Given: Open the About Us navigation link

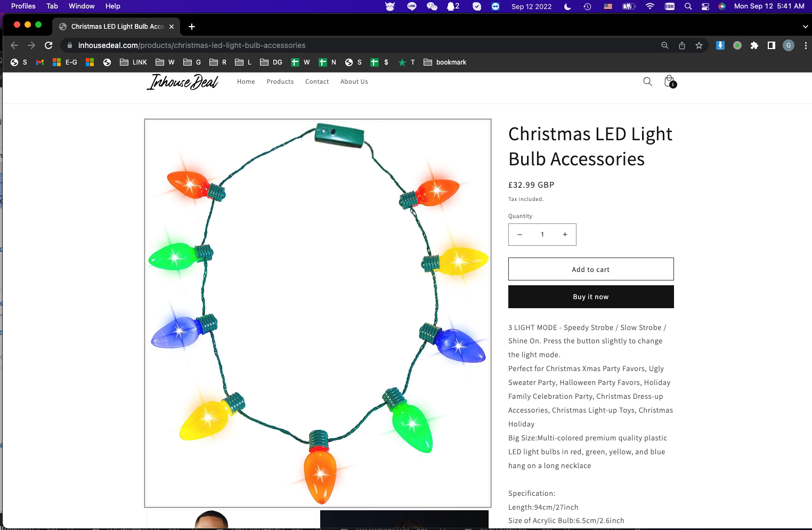Looking at the screenshot, I should pos(354,82).
